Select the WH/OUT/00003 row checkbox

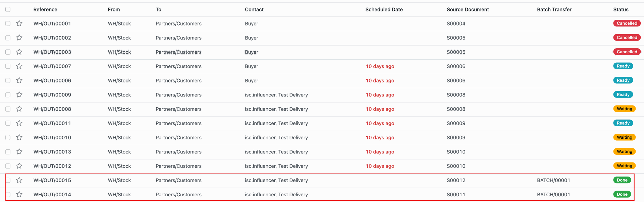[8, 52]
